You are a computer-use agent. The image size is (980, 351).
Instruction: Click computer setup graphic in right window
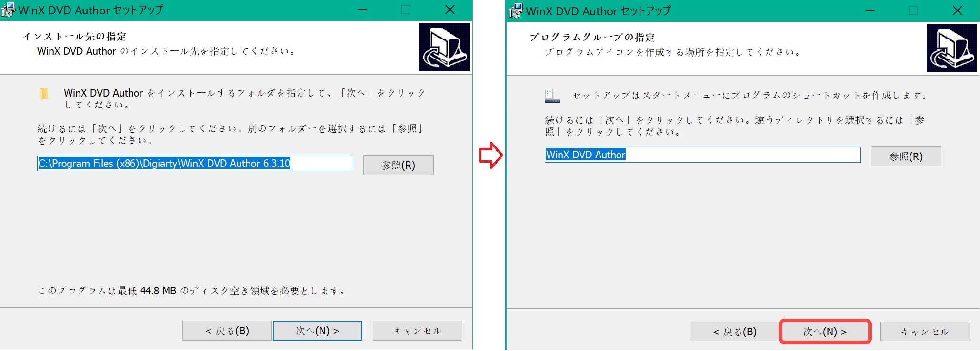pos(952,48)
